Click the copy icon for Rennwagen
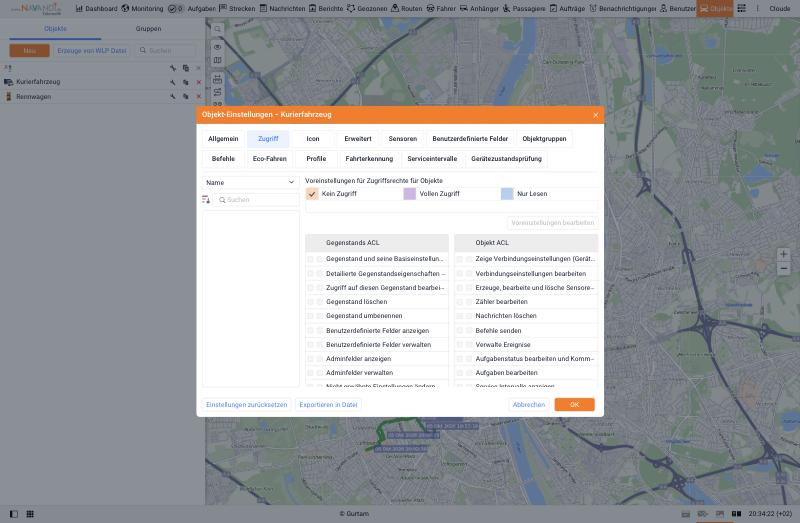800x523 pixels. (186, 96)
